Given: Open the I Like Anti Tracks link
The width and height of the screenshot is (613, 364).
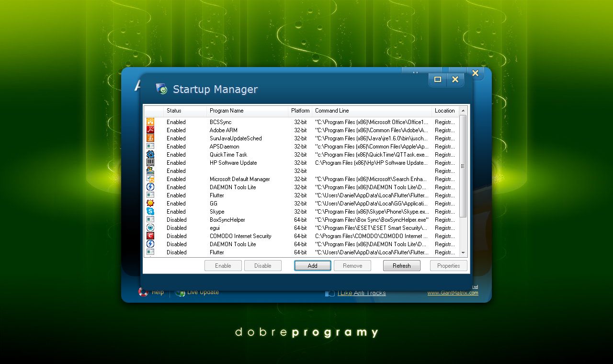Looking at the screenshot, I should (x=362, y=293).
